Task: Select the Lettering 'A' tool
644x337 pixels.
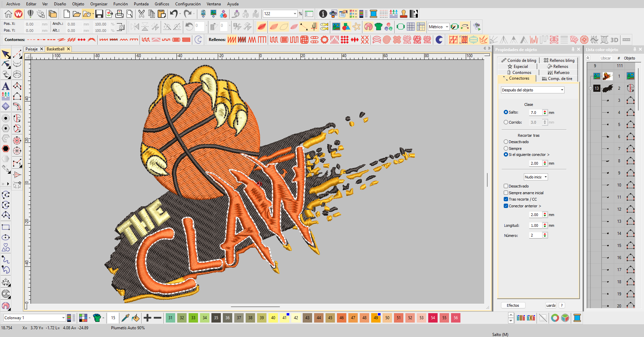Action: 6,86
